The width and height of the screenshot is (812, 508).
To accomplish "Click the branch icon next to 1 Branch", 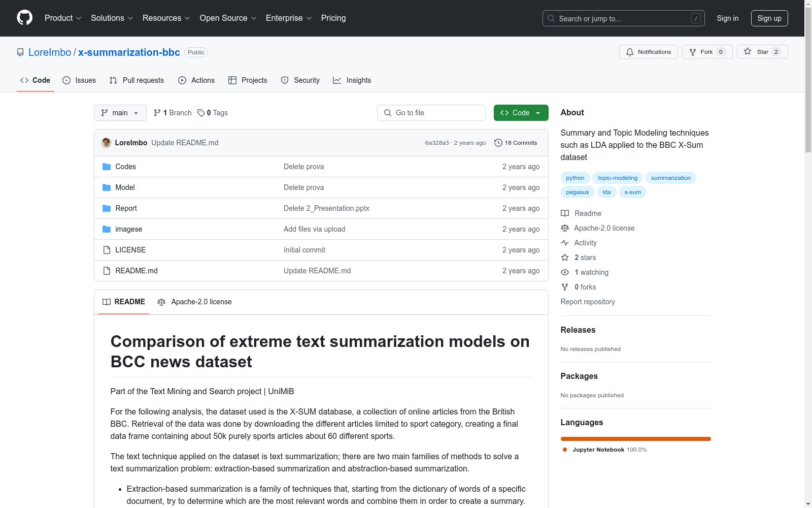I will tap(157, 113).
